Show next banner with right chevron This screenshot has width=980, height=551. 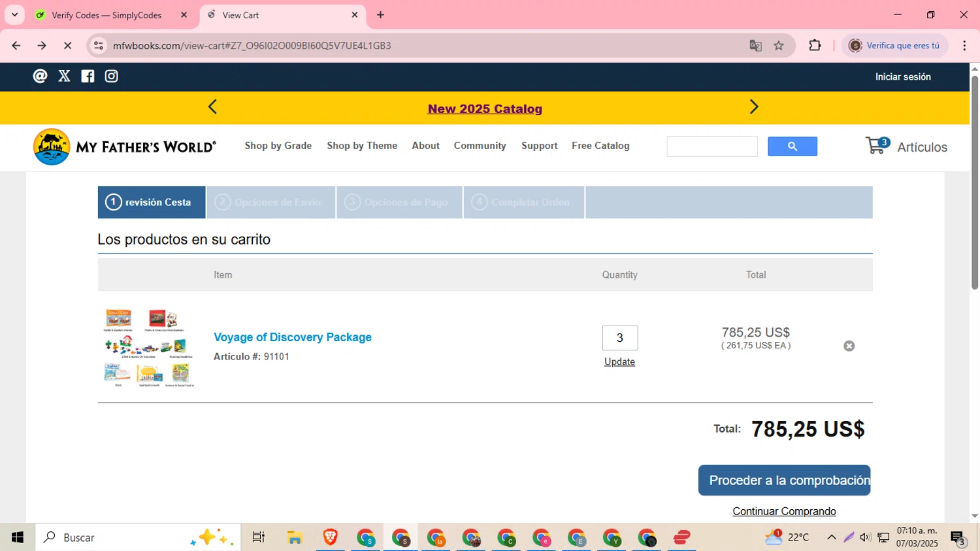[x=754, y=107]
